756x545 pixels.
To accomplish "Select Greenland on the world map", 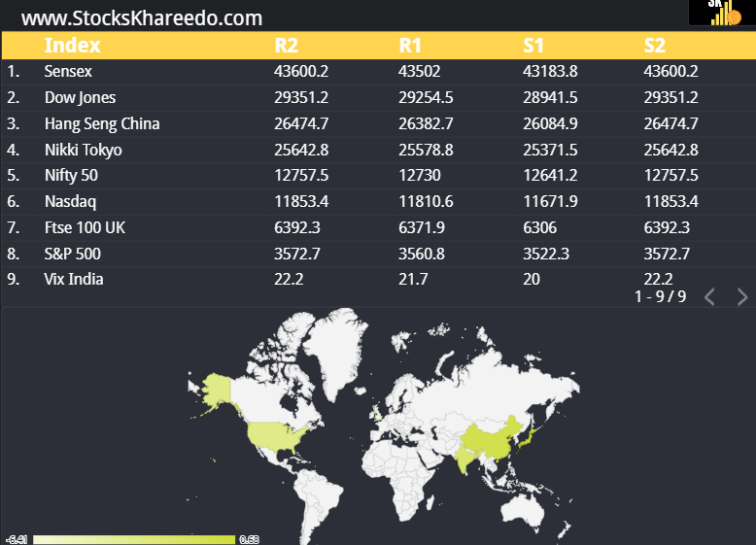I will pyautogui.click(x=335, y=350).
